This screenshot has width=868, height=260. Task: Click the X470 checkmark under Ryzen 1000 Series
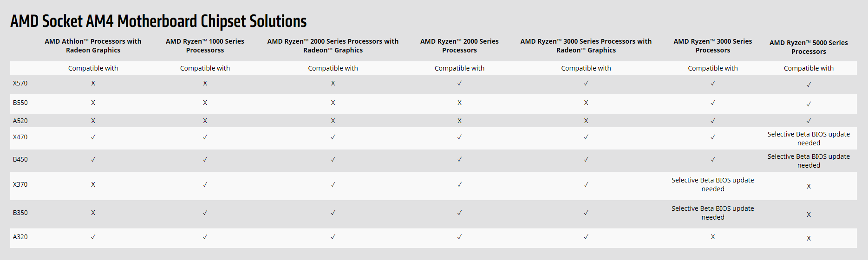[205, 137]
